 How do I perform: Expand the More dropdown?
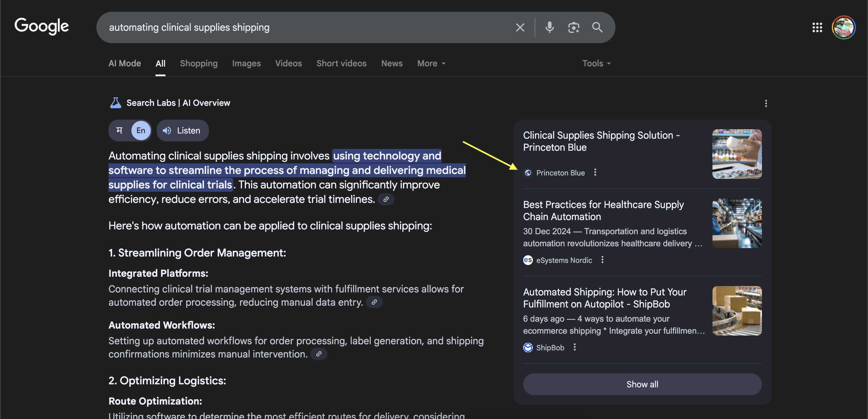[x=431, y=63]
